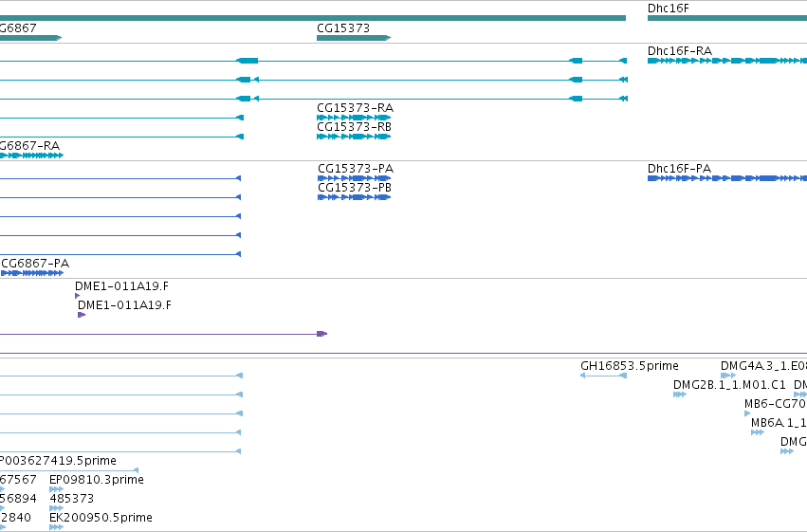Select the 485373 feature arrows
Image resolution: width=807 pixels, height=532 pixels.
[56, 508]
